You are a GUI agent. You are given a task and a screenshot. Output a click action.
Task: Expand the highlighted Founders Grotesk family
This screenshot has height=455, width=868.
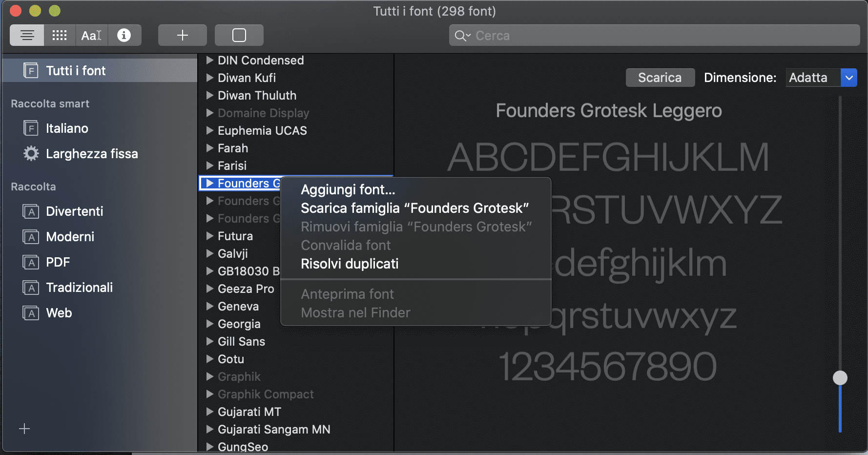[x=210, y=183]
